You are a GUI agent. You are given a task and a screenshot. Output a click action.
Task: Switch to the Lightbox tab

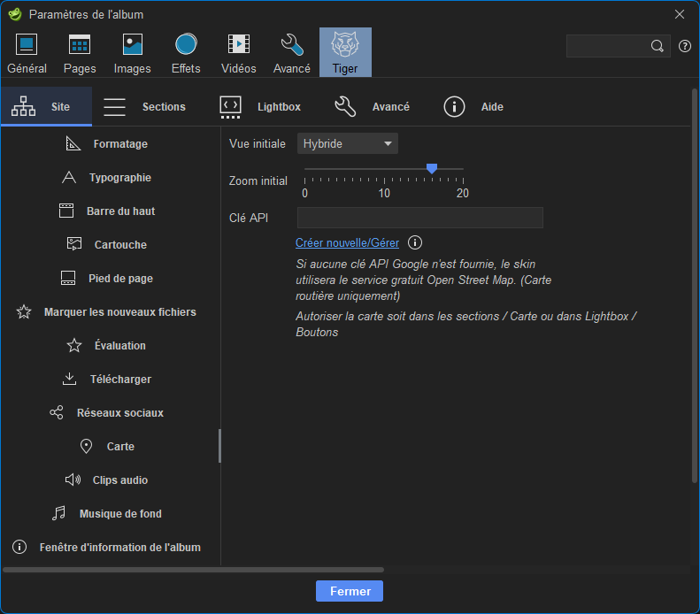point(260,107)
